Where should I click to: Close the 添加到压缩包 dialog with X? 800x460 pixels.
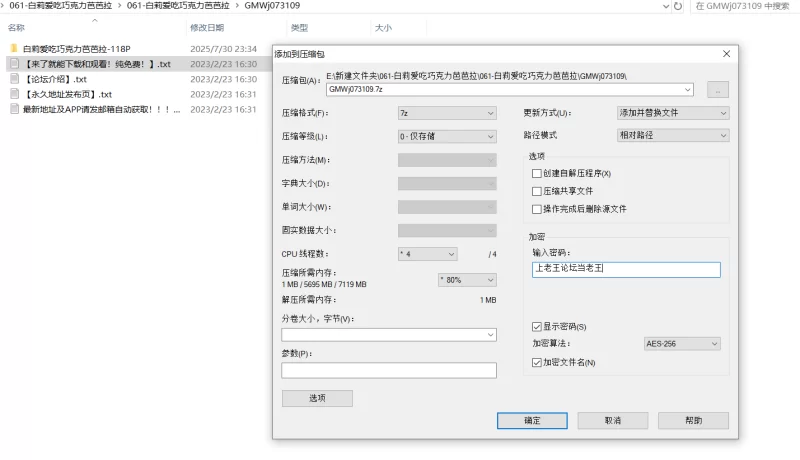point(727,53)
